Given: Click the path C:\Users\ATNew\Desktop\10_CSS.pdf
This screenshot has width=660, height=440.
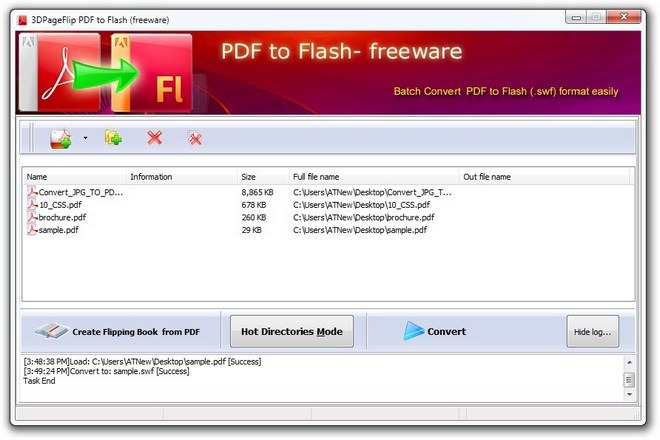Looking at the screenshot, I should [362, 205].
